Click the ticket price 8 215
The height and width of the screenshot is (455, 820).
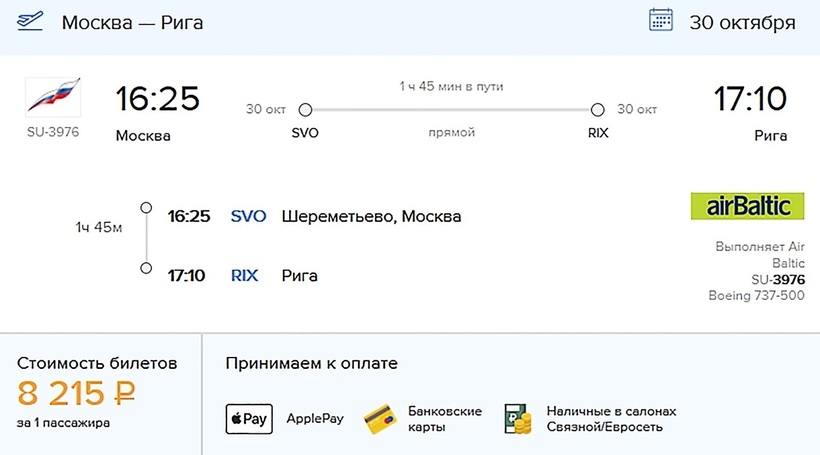(x=62, y=393)
